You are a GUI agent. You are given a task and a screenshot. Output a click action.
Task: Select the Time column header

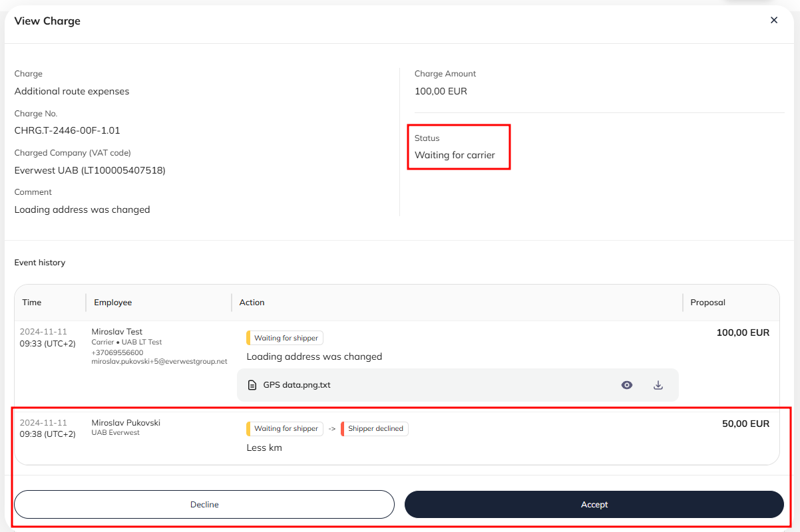point(32,302)
